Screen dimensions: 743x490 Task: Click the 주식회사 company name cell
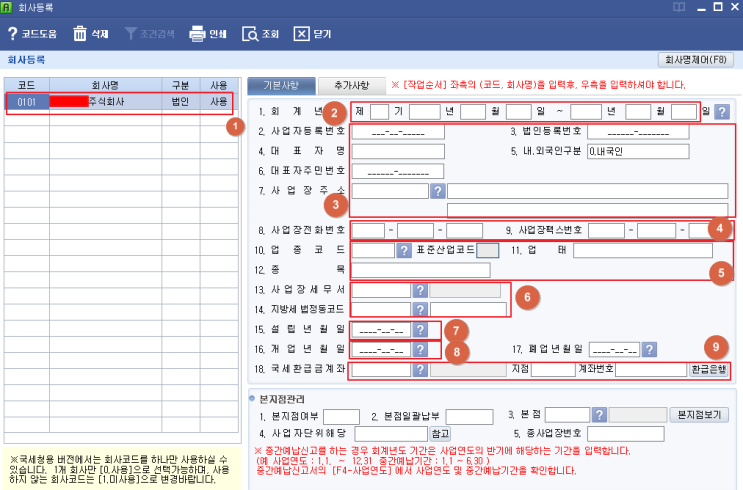tap(105, 102)
